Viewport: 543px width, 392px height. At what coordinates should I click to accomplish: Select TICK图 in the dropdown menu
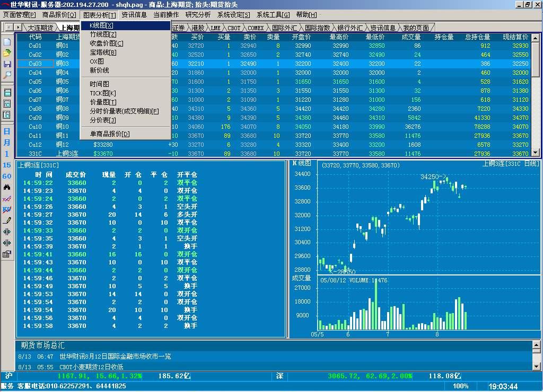tap(103, 93)
